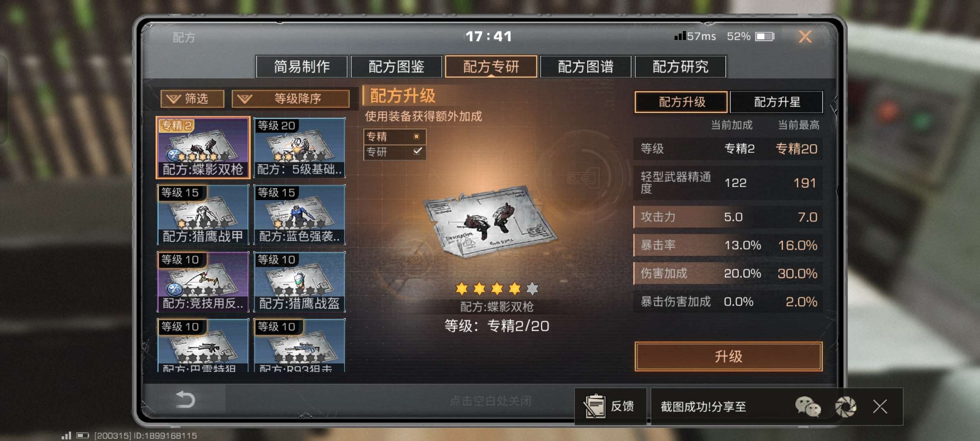
Task: Expand the 筛选 filter dropdown
Action: click(x=192, y=99)
